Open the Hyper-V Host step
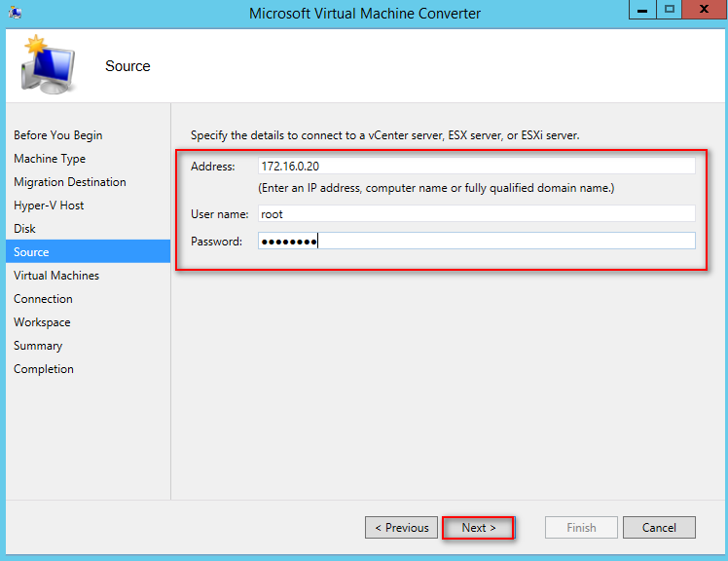Viewport: 728px width, 561px height. tap(49, 205)
